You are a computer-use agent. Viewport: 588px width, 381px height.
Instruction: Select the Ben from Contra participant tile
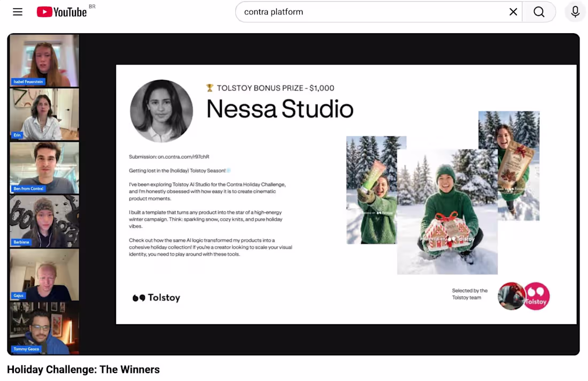44,167
